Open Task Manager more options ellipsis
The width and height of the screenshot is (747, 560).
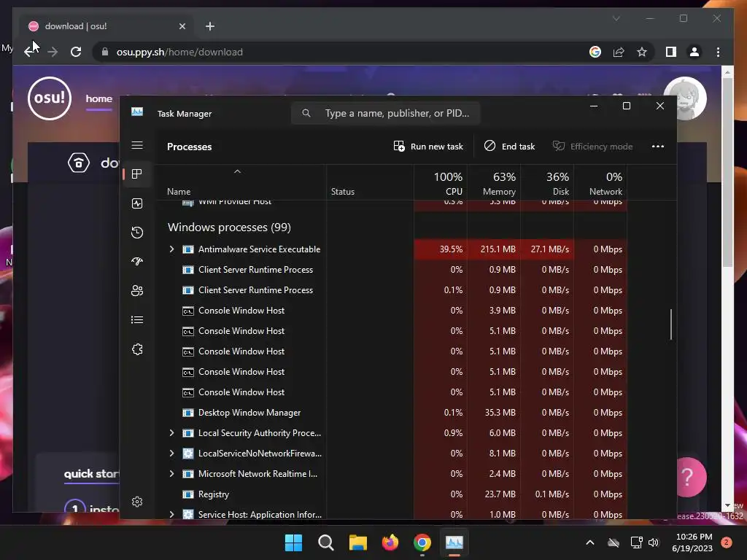click(x=657, y=147)
